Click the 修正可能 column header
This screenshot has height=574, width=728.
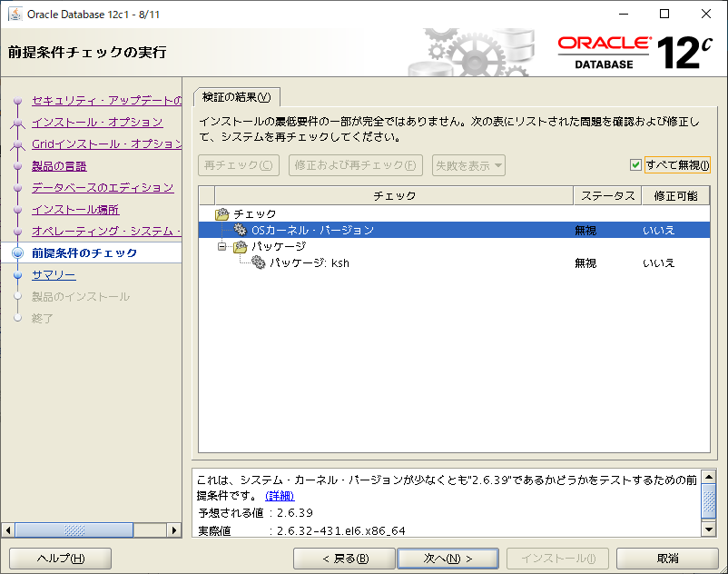click(675, 196)
